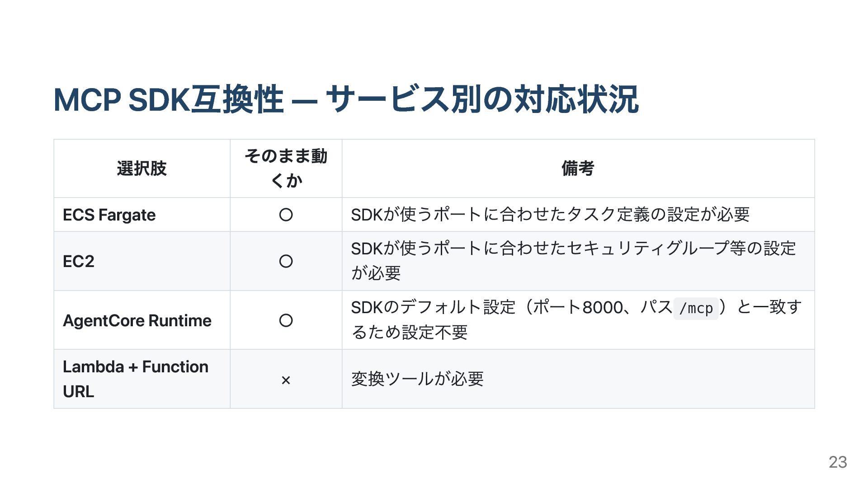
Task: Click the 備考 column header
Action: [x=578, y=169]
